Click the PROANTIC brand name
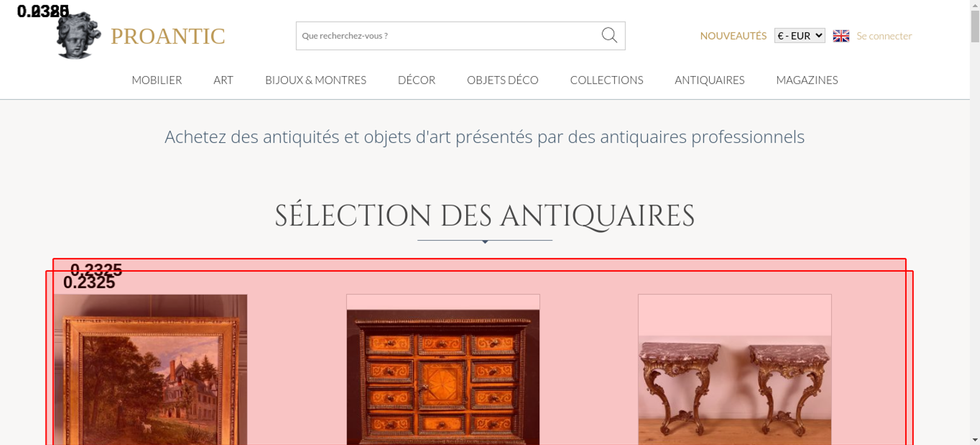The image size is (980, 445). 168,36
